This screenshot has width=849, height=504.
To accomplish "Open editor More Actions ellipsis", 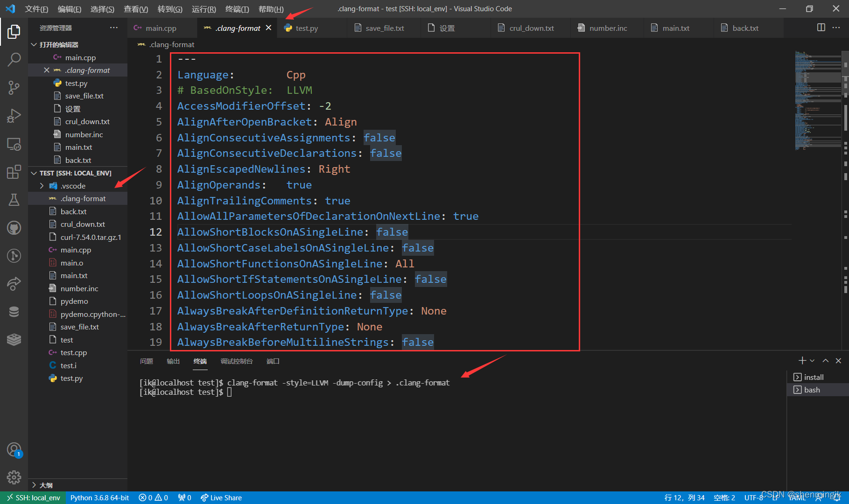I will coord(836,28).
